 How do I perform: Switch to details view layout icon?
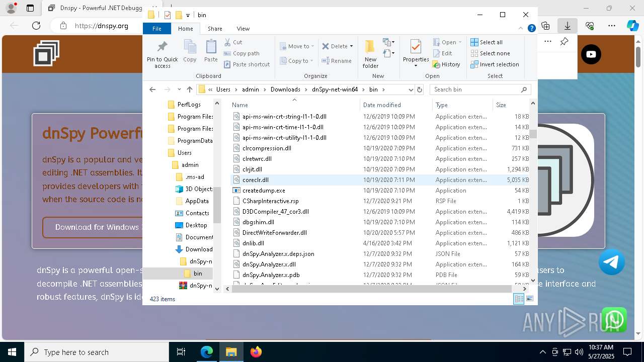(519, 299)
